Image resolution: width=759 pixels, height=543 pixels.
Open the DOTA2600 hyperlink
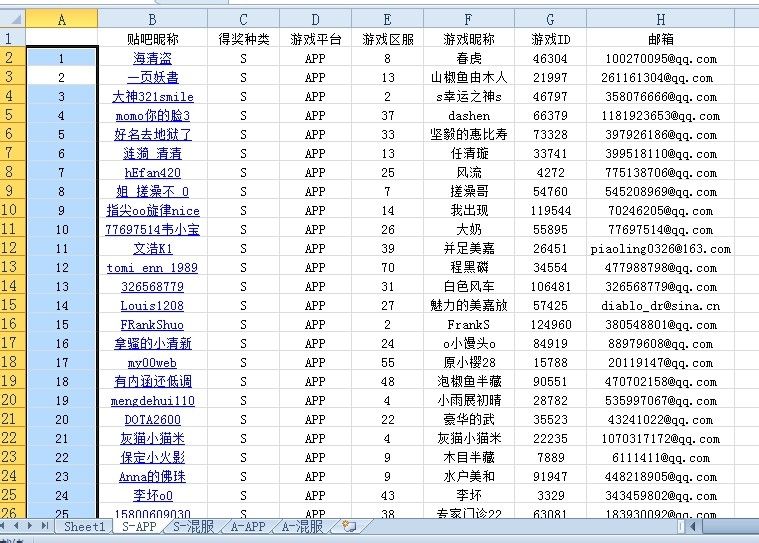(152, 420)
